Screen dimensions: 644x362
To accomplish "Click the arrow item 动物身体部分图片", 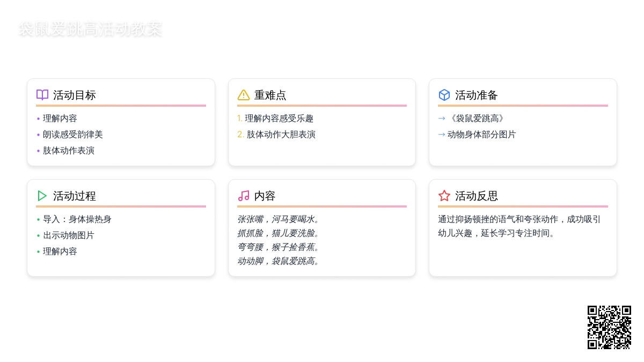I will click(477, 135).
